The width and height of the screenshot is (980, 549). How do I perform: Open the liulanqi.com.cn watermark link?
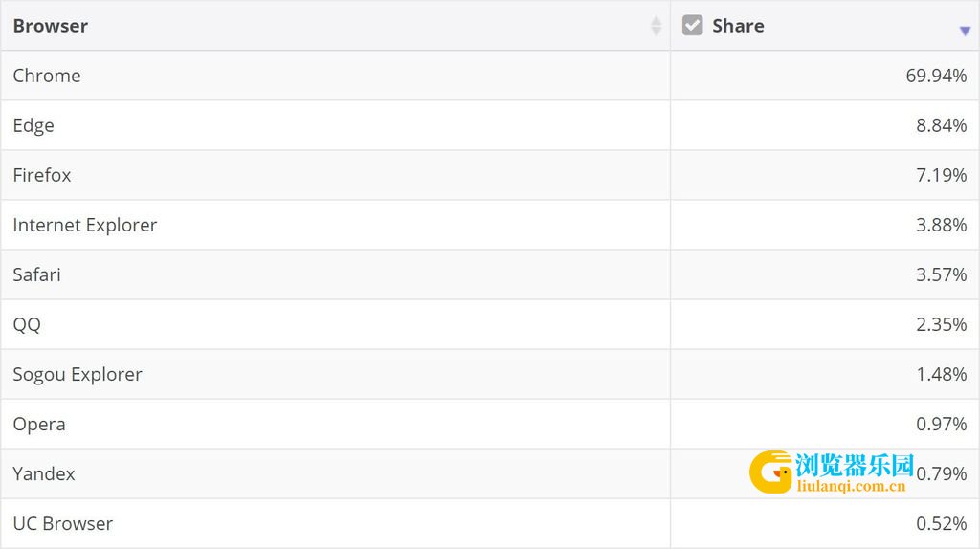(x=850, y=486)
